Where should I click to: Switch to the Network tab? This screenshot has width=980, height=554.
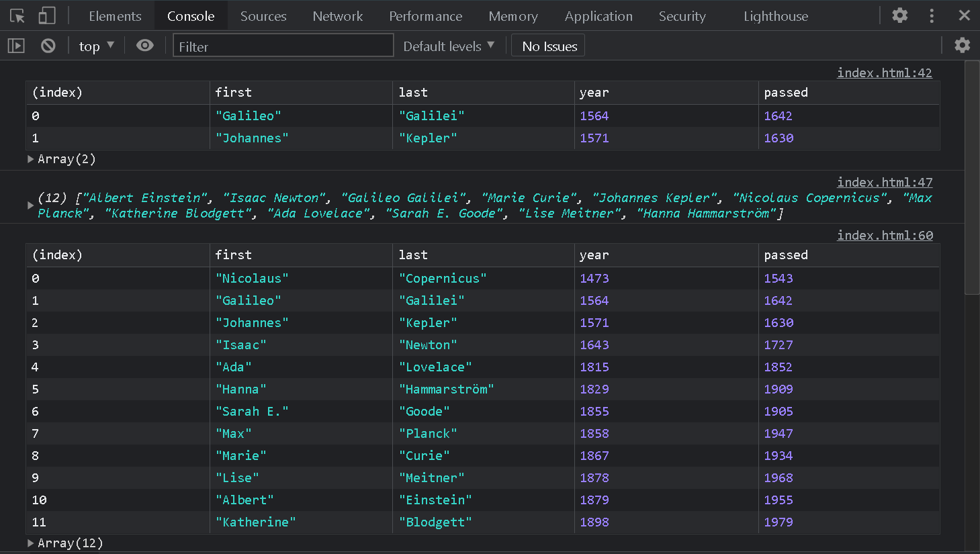tap(337, 16)
